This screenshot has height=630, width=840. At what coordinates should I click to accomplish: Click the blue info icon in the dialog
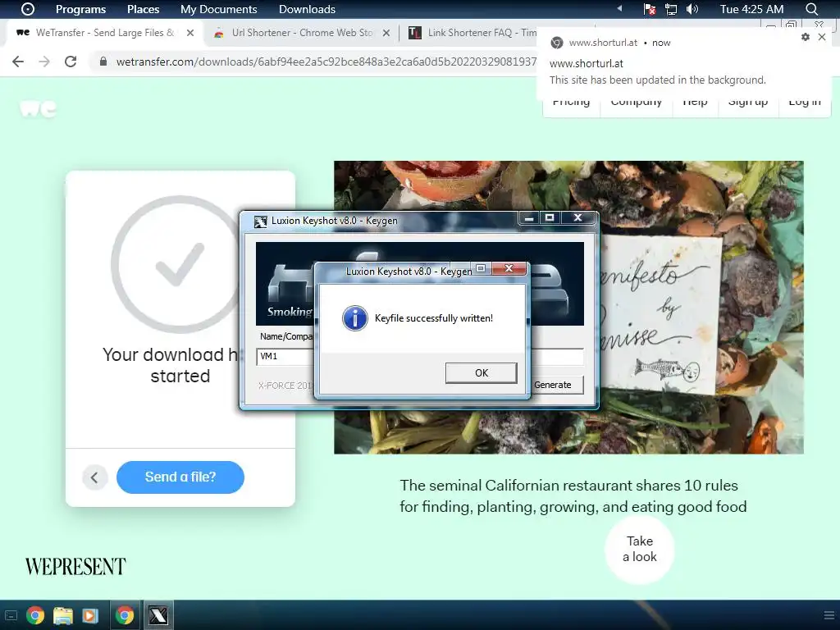354,318
